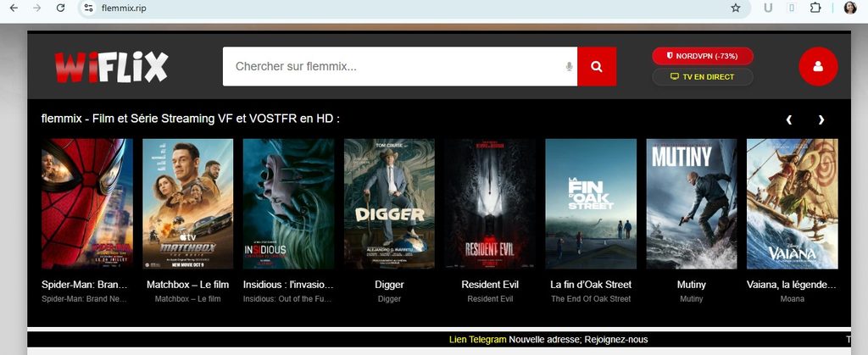This screenshot has width=868, height=355.
Task: Open the Digger movie poster
Action: click(389, 203)
